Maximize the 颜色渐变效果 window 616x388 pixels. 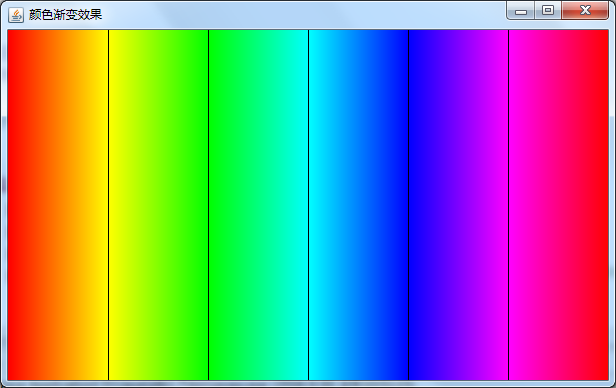click(548, 11)
